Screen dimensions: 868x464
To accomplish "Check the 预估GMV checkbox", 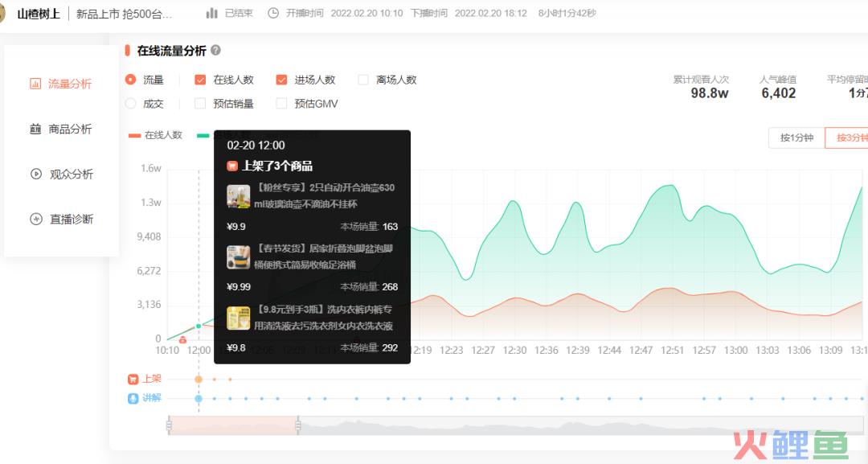I will point(281,104).
